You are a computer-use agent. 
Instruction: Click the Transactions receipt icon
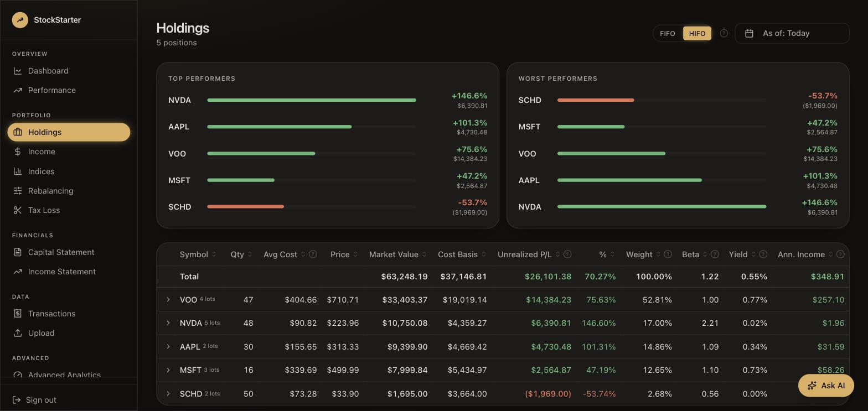18,314
